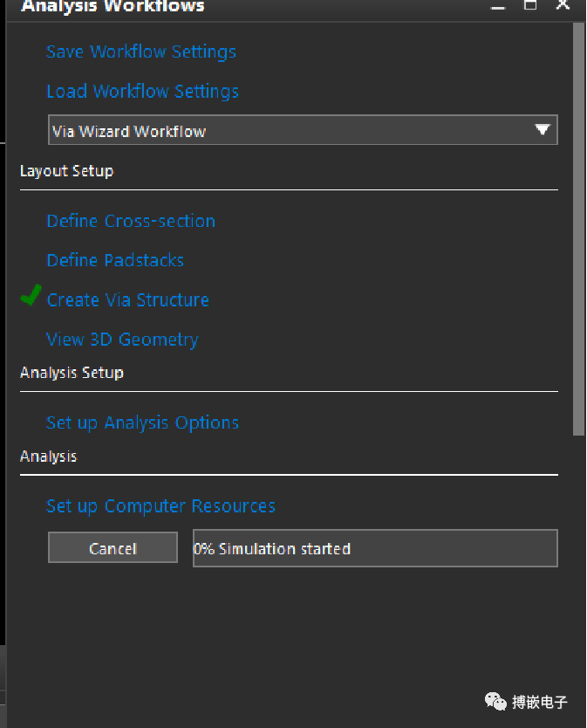Select Define Cross-section step
Screen dimensions: 587x728
point(131,221)
